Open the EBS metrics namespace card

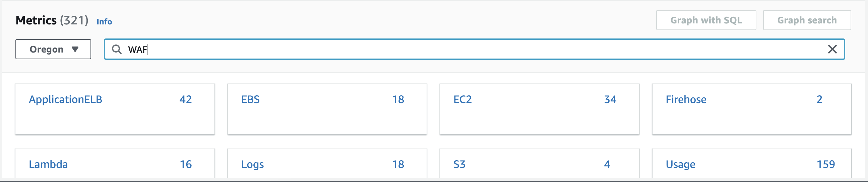pyautogui.click(x=327, y=109)
